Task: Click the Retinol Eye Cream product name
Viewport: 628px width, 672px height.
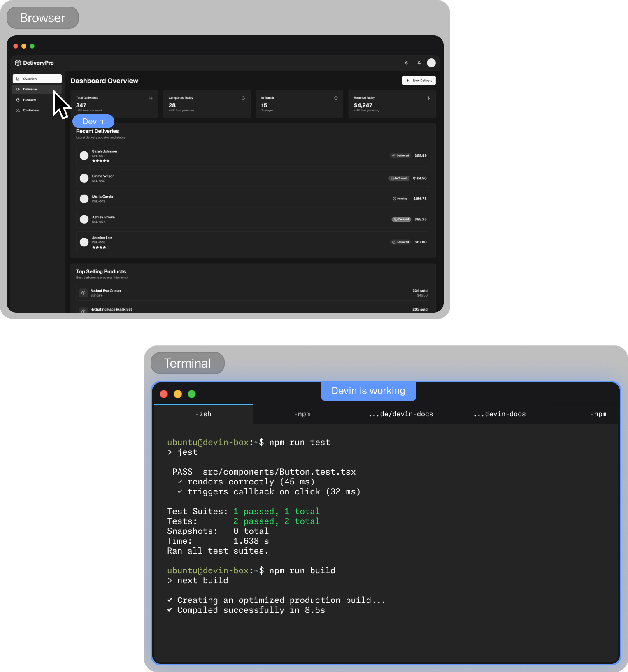Action: click(105, 291)
